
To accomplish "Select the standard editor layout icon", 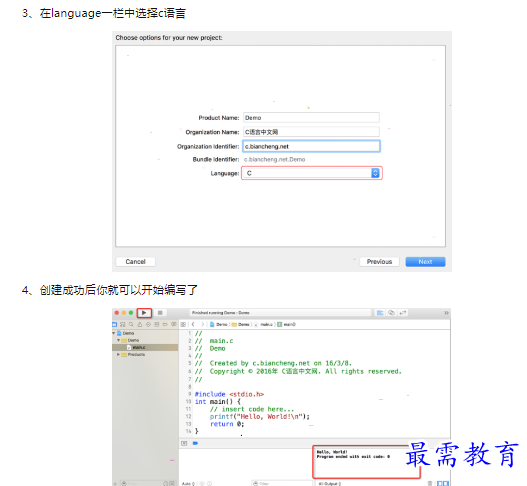I will tap(380, 313).
